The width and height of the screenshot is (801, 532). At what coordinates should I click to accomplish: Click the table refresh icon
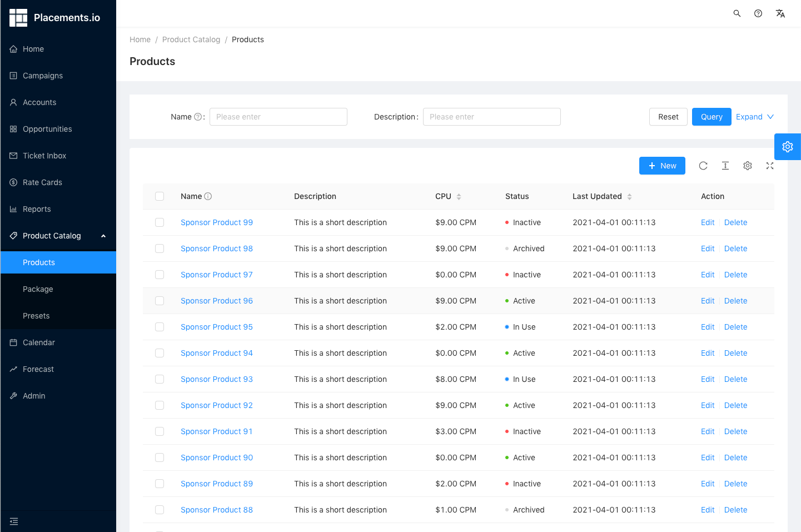(x=703, y=166)
